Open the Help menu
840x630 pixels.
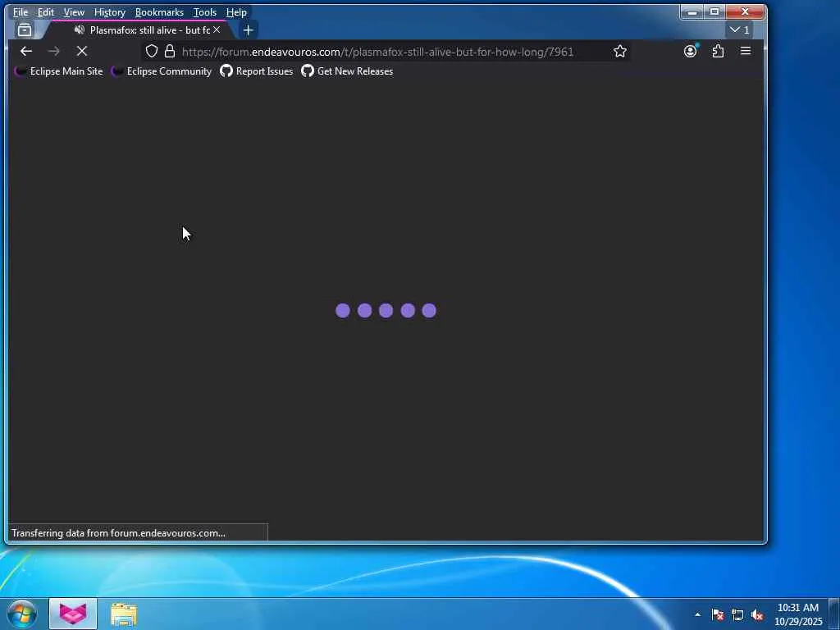click(236, 11)
